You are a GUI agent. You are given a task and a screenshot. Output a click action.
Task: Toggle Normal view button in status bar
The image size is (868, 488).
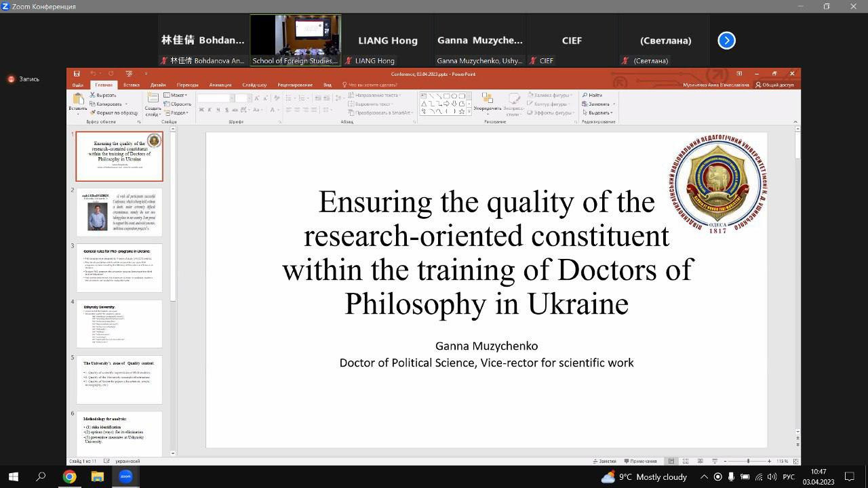click(671, 461)
